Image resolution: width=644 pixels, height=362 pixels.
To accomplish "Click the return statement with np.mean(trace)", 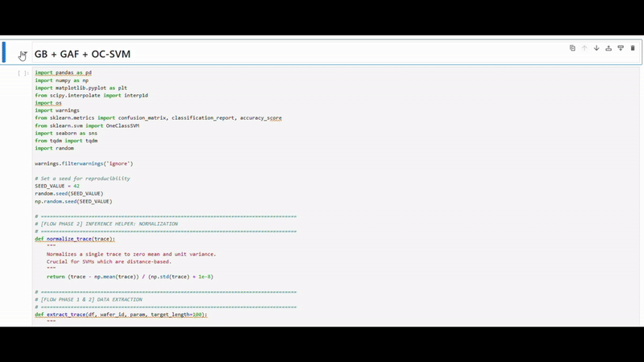I will (130, 277).
